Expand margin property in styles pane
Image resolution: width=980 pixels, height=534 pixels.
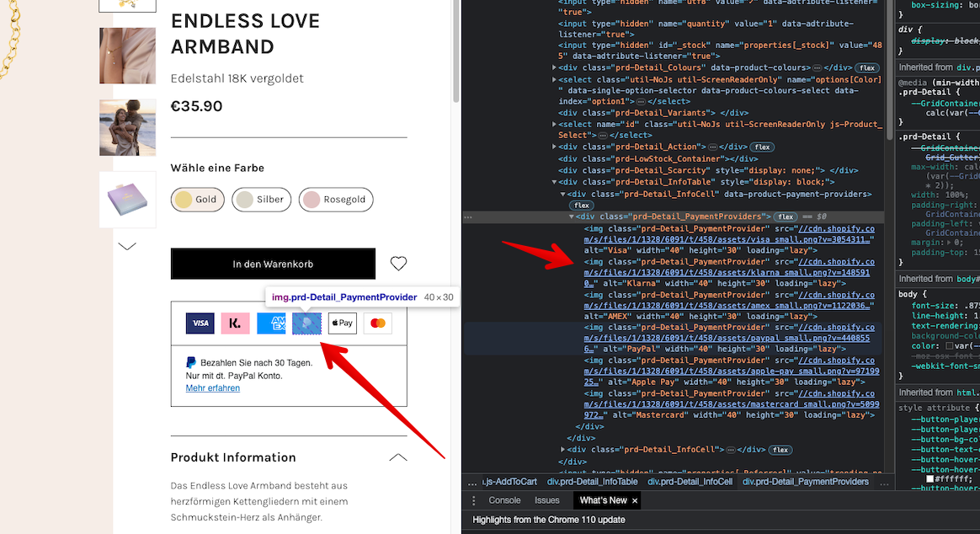click(x=950, y=243)
